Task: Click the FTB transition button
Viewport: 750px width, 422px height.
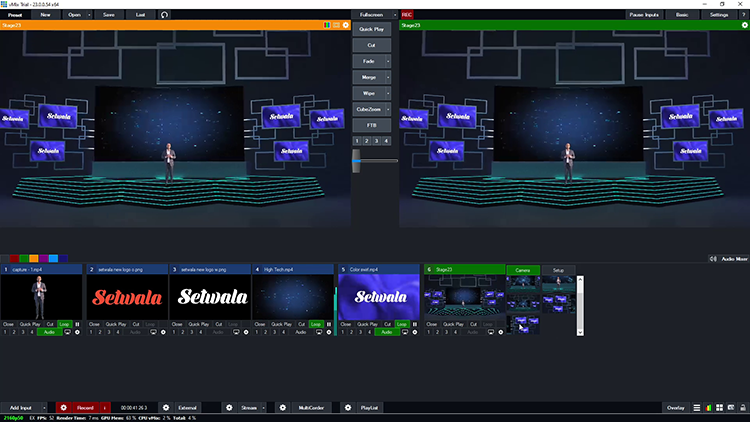Action: pos(371,124)
